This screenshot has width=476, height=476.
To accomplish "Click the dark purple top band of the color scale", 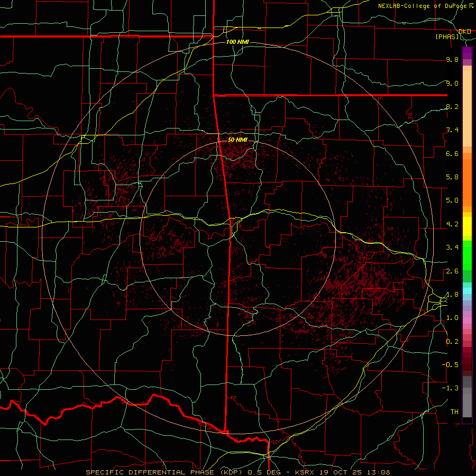I will point(467,53).
